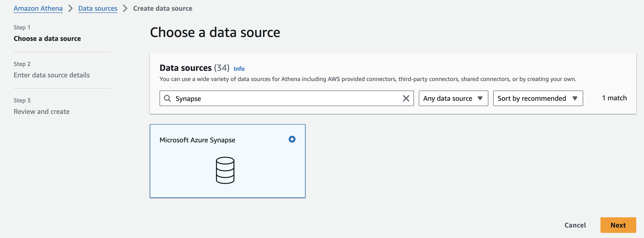Viewport: 644px width, 238px height.
Task: Clear the Synapse search text
Action: point(406,99)
